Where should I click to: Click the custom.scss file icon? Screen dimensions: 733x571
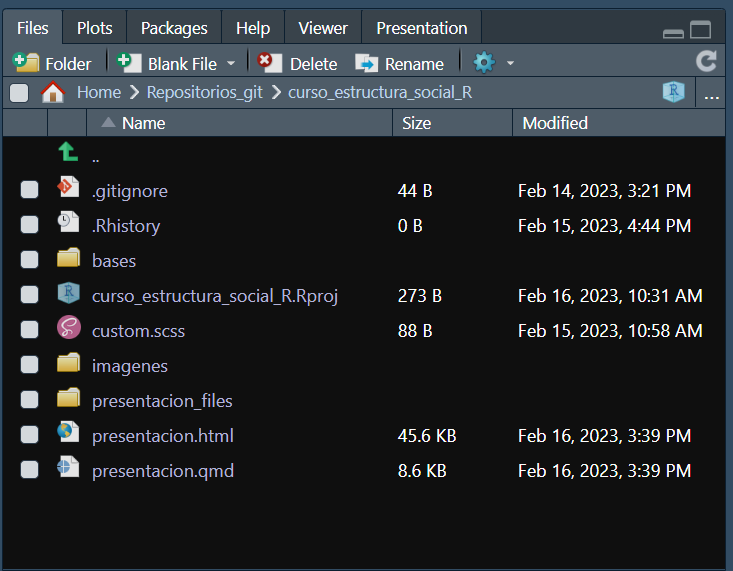(x=68, y=330)
